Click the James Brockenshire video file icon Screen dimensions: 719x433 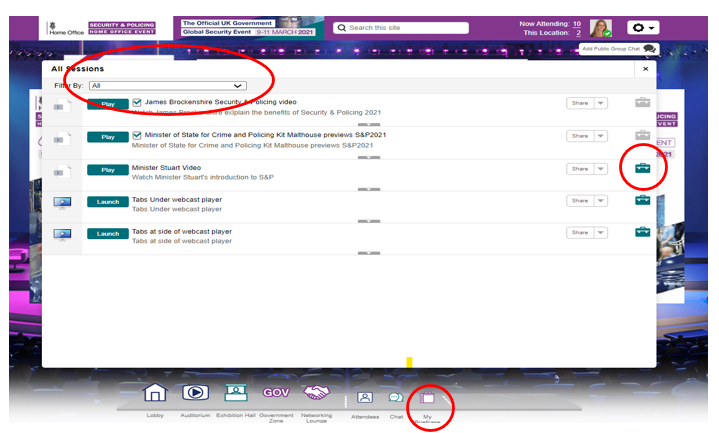tap(62, 106)
